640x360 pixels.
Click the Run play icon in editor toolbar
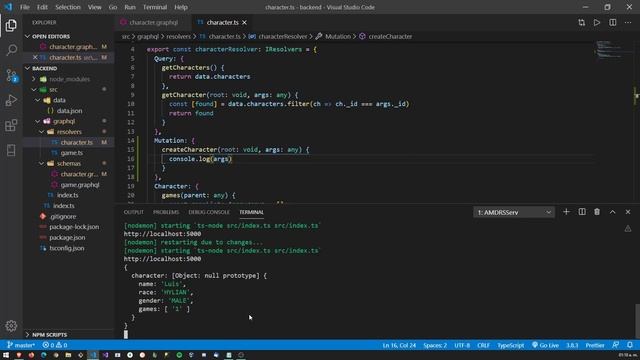click(x=597, y=22)
